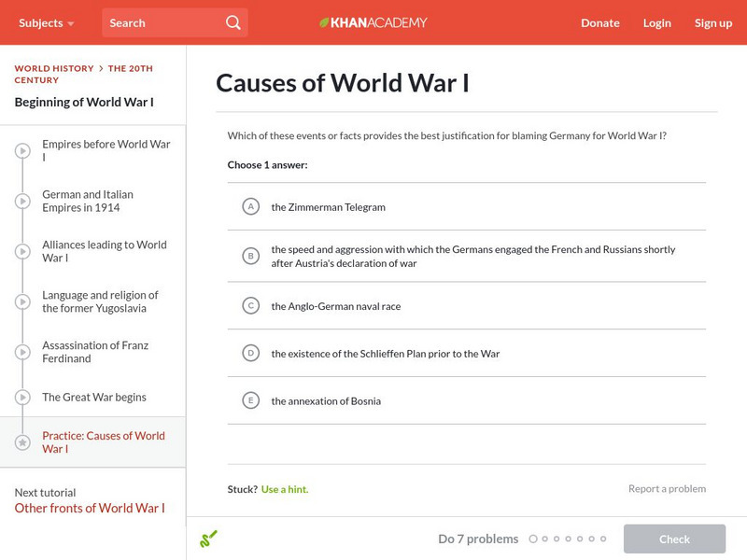Click the Sign up navigation item
This screenshot has width=747, height=560.
[713, 22]
